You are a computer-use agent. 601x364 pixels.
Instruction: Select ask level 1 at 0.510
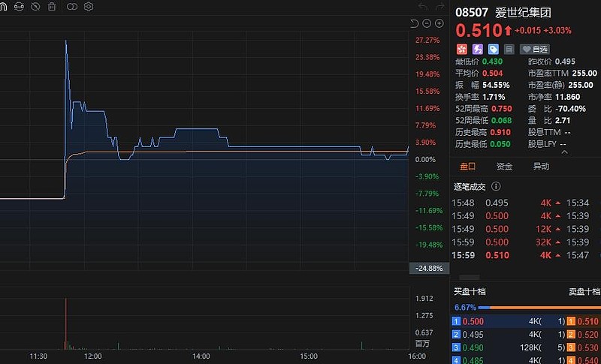click(x=584, y=321)
